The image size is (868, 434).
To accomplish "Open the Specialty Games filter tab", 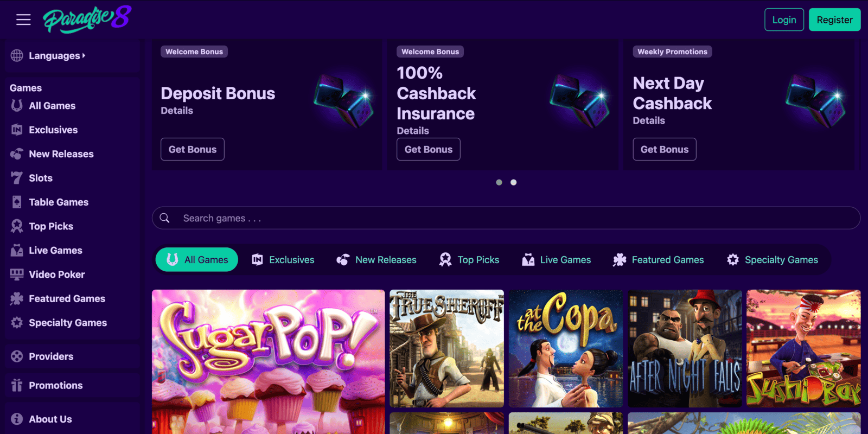I will point(773,260).
